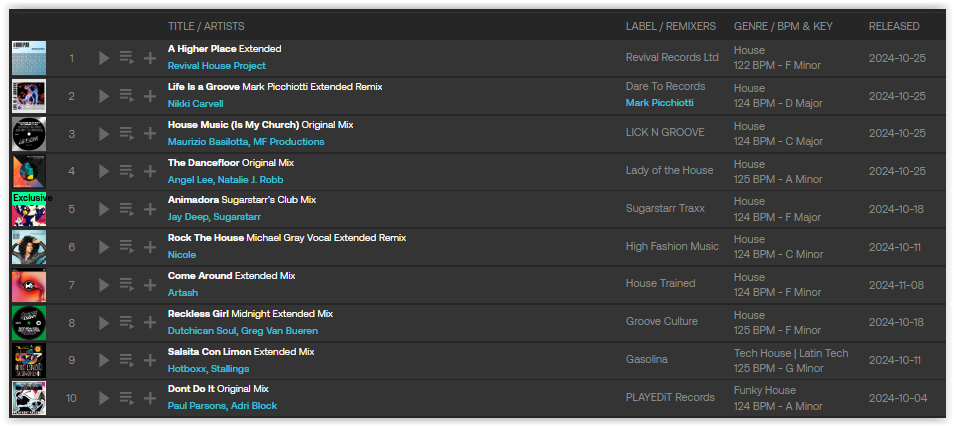This screenshot has width=954, height=426.
Task: Click the TITLE / ARTISTS column header
Action: pos(206,26)
